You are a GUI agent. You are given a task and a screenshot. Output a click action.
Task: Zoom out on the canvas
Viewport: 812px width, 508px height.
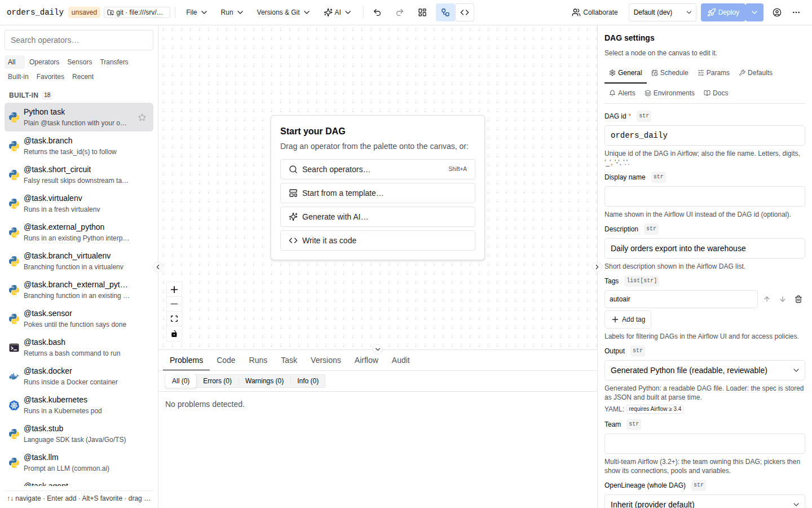174,304
